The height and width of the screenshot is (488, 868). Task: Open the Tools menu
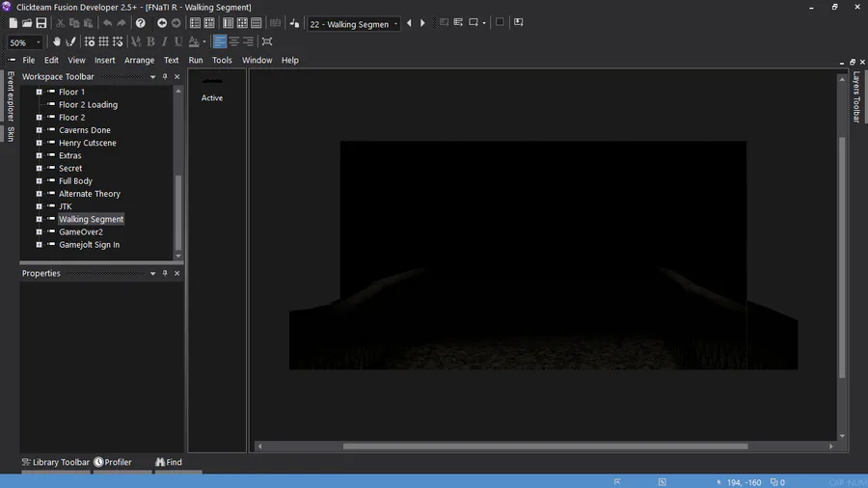(222, 61)
